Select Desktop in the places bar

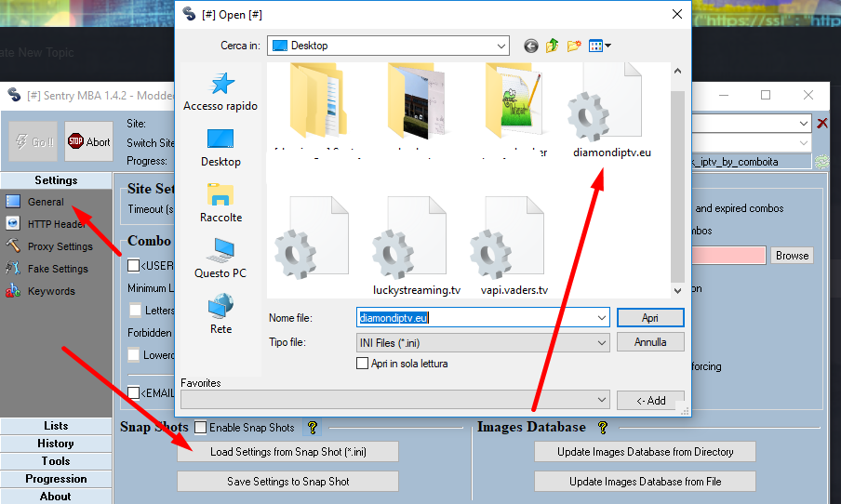[220, 148]
